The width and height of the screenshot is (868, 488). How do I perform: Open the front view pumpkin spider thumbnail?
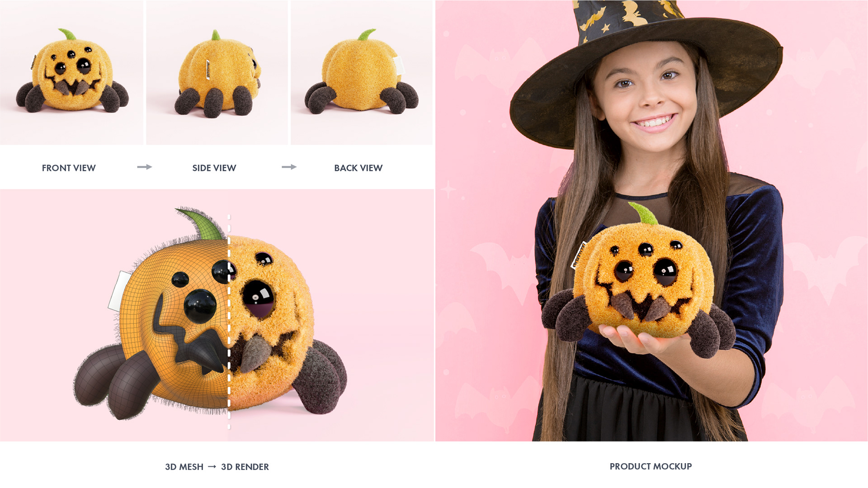[71, 72]
